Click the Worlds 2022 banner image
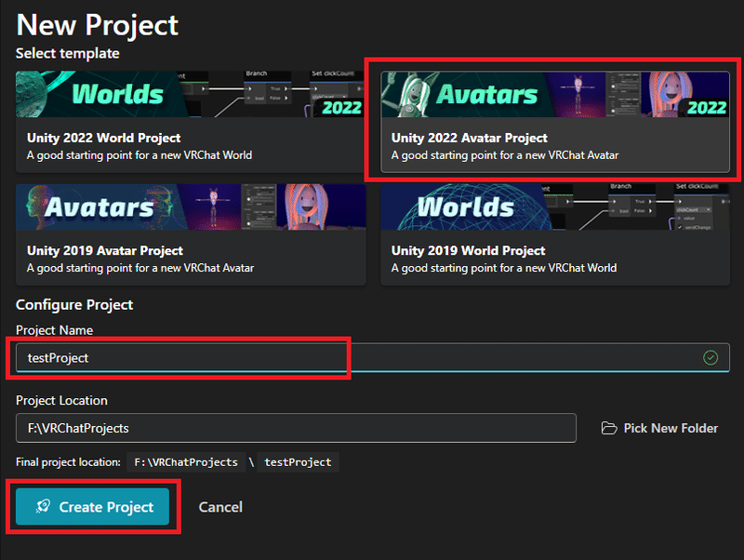Viewport: 744px width, 560px height. tap(190, 94)
